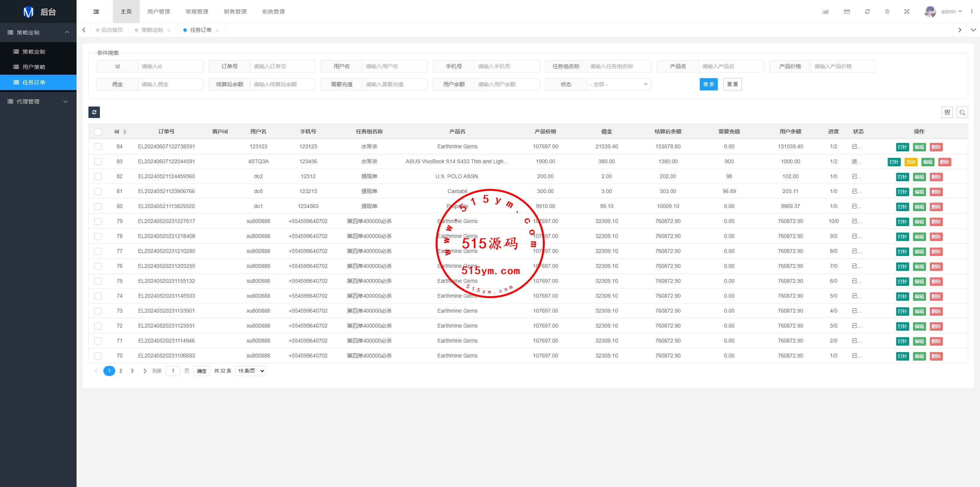Click the refresh icon in top header

[x=867, y=11]
